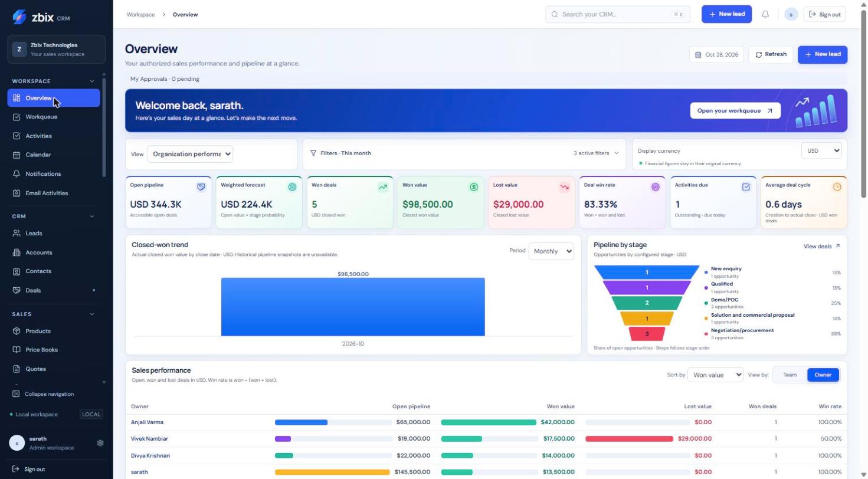Click the New lead button in top bar
Screen dimensions: 868x479
726,14
